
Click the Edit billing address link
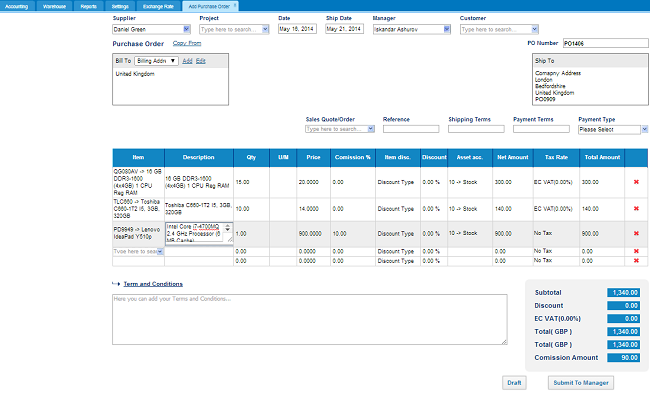(201, 61)
